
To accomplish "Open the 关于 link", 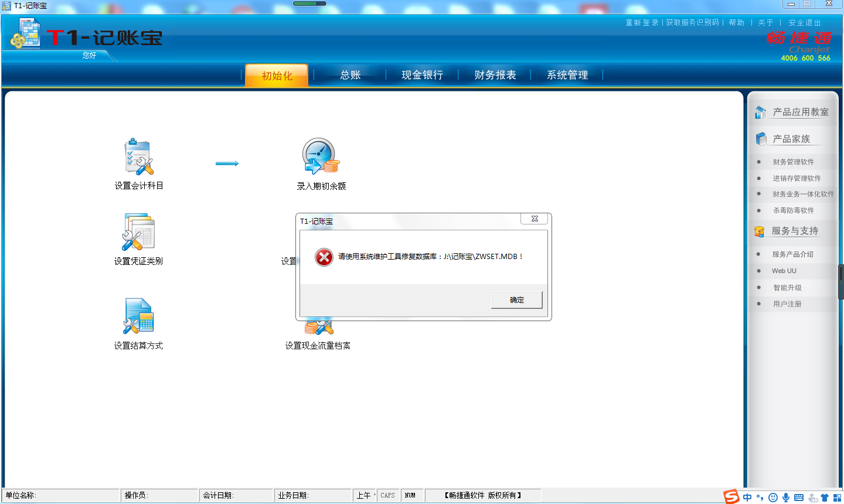I will [x=765, y=23].
